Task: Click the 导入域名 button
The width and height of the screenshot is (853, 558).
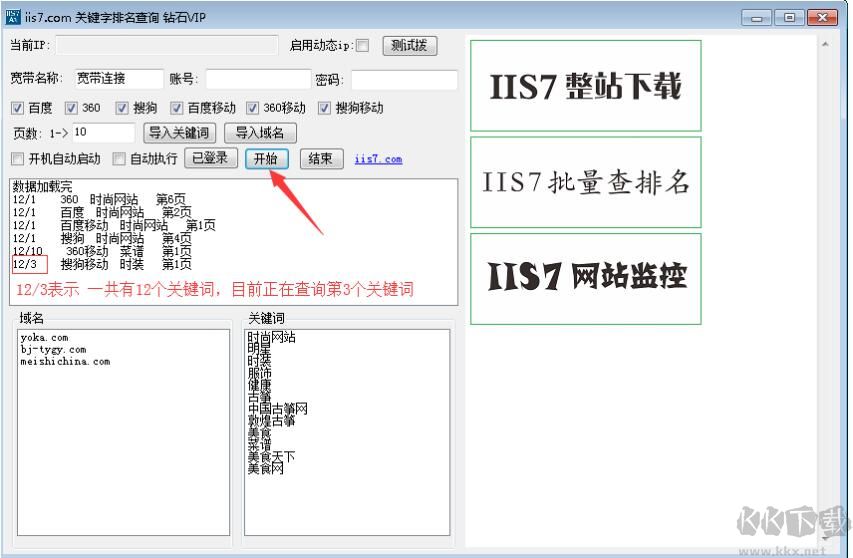Action: point(260,133)
